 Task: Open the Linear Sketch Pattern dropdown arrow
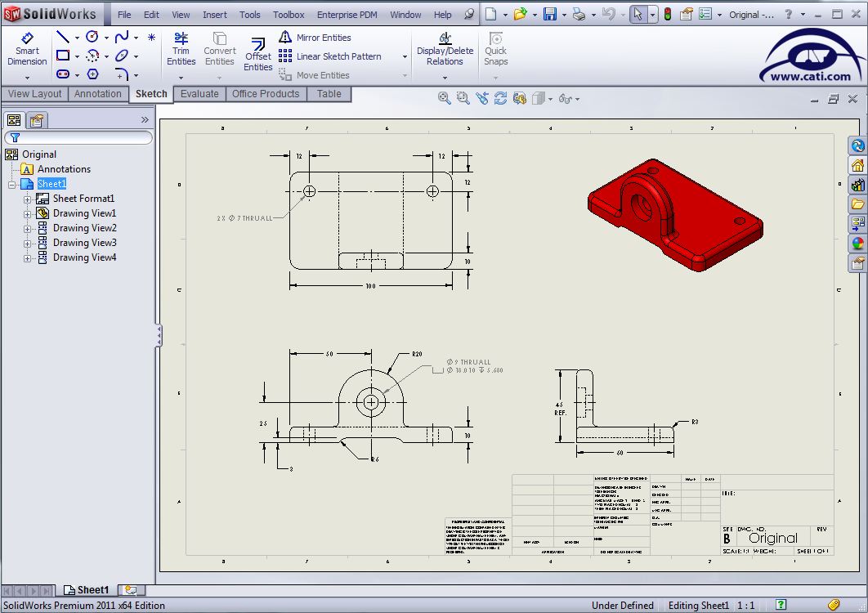tap(405, 57)
